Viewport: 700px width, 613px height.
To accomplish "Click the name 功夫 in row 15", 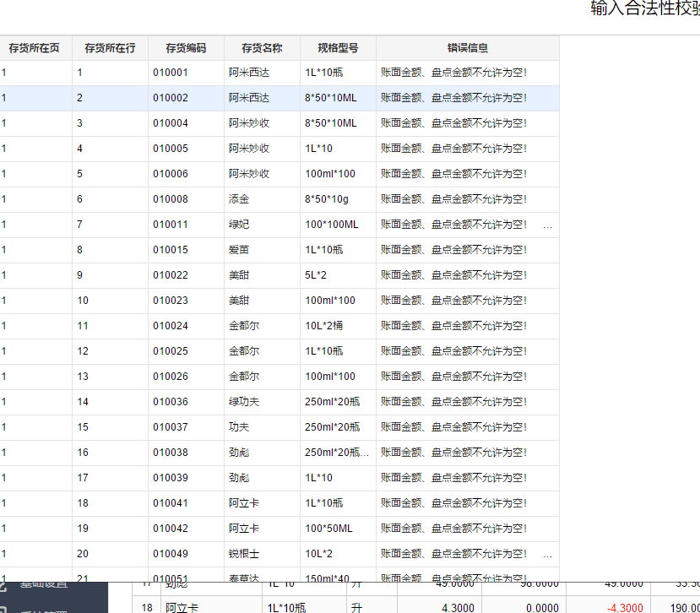I will pos(239,427).
